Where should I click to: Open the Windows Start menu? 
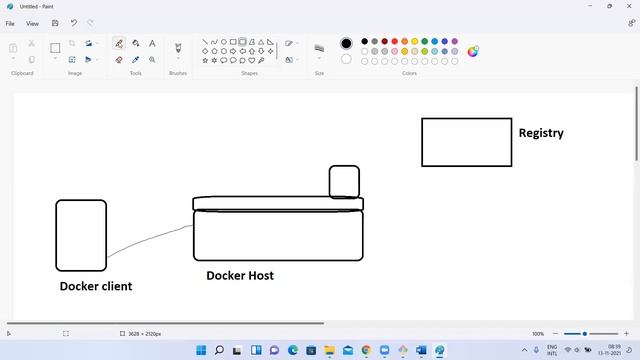tap(201, 350)
